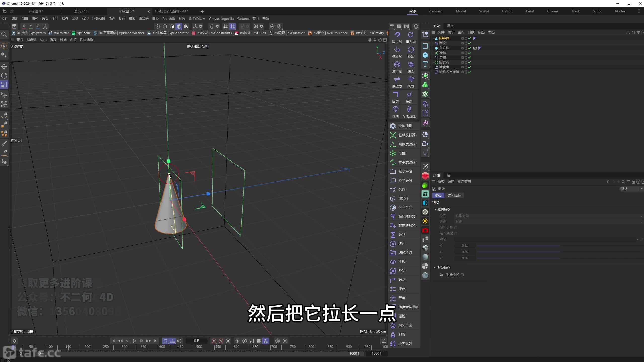Add the 重力场 gravity force
Viewport: 644px width, 362px height.
click(x=411, y=37)
